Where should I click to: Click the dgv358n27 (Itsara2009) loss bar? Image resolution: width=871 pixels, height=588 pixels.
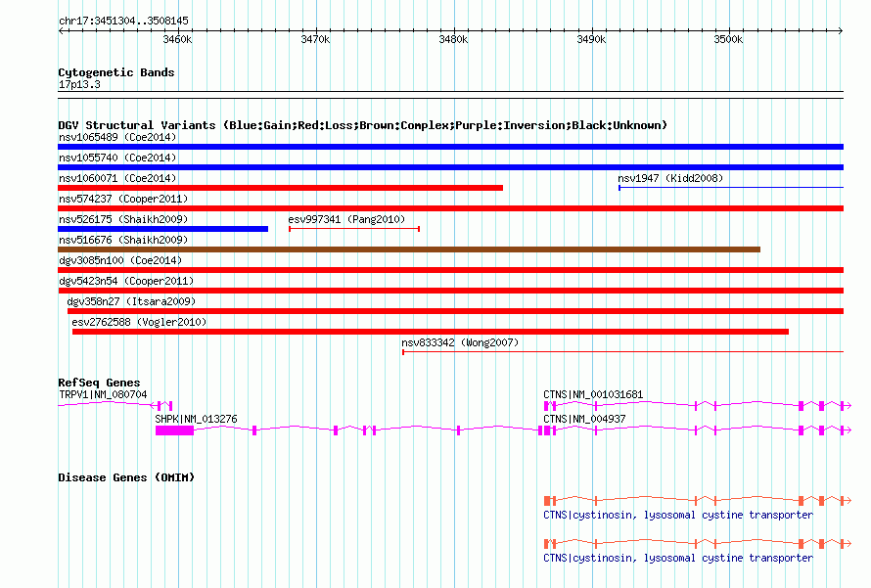(x=455, y=311)
